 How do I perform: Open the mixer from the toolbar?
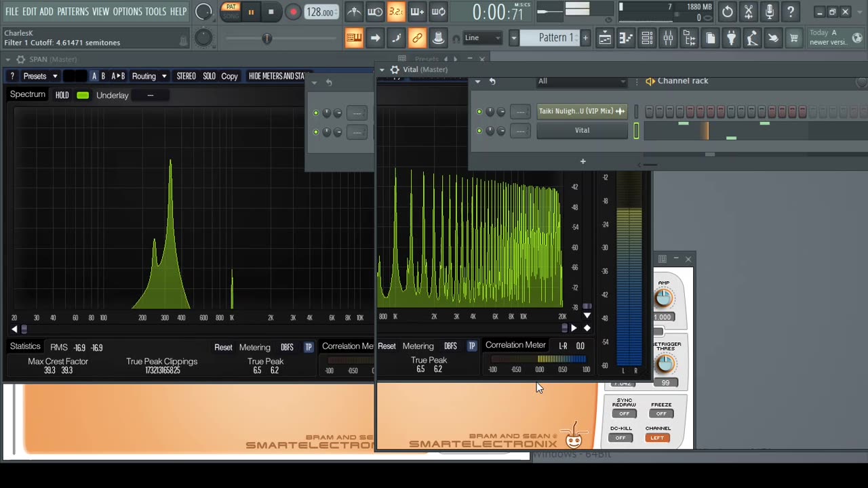click(668, 38)
